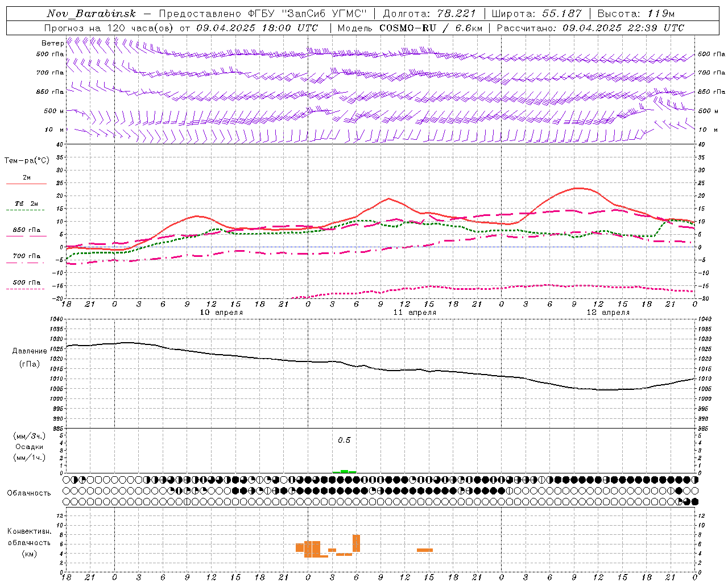The width and height of the screenshot is (728, 582).
Task: Click the green precipitation bar
Action: [x=344, y=471]
